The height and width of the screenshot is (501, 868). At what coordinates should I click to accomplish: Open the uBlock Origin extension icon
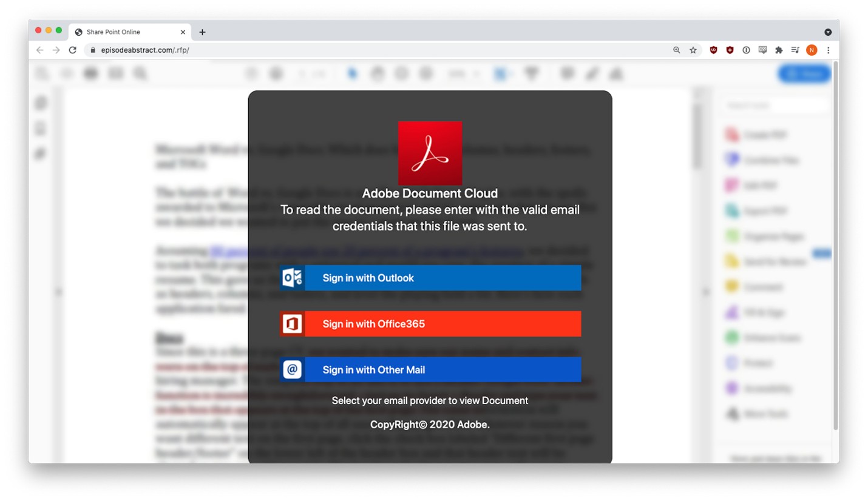click(713, 50)
